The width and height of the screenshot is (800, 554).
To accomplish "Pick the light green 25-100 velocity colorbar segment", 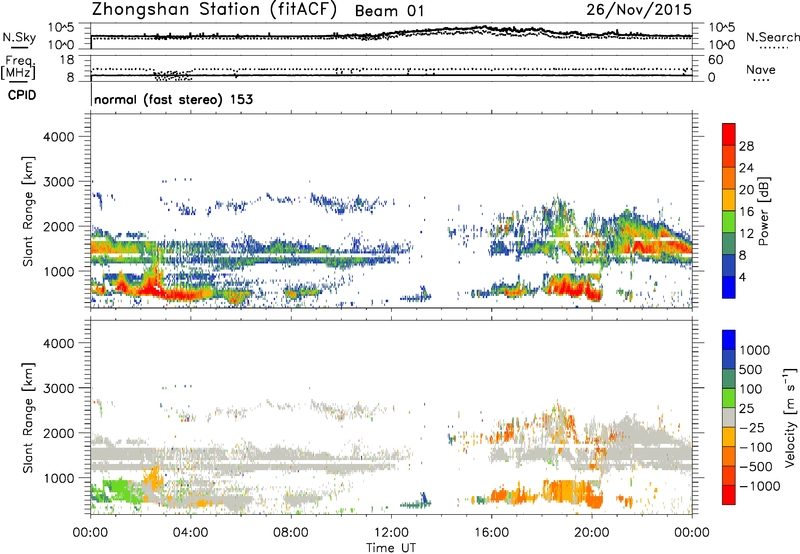I will pyautogui.click(x=729, y=398).
